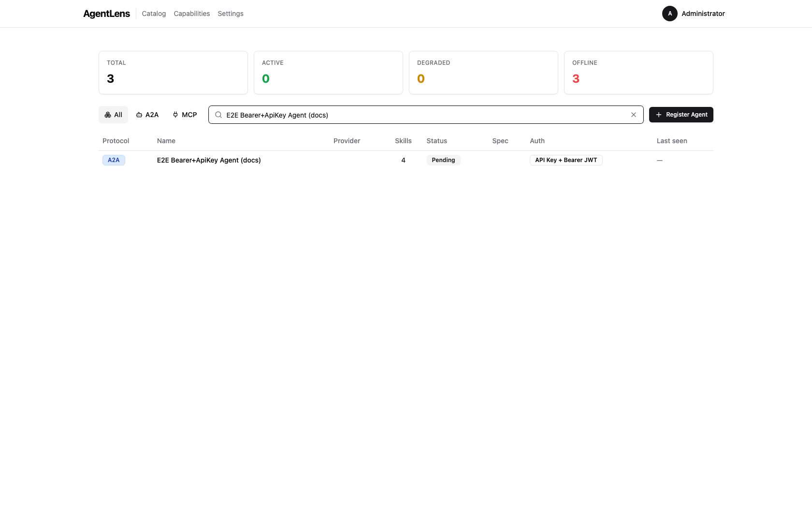Toggle the All protocol filter
This screenshot has height=508, width=812.
click(x=113, y=115)
